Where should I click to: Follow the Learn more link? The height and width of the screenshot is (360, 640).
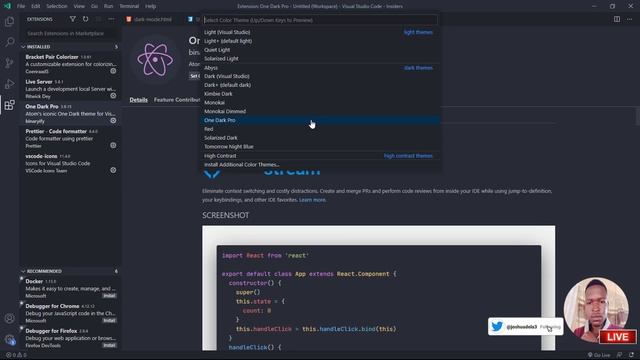pyautogui.click(x=312, y=200)
